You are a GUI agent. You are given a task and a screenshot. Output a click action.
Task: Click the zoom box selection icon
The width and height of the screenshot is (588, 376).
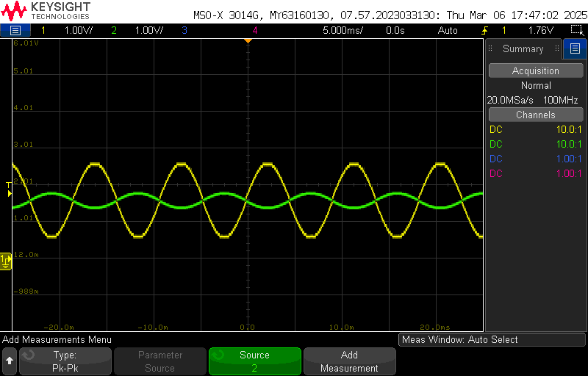[577, 30]
